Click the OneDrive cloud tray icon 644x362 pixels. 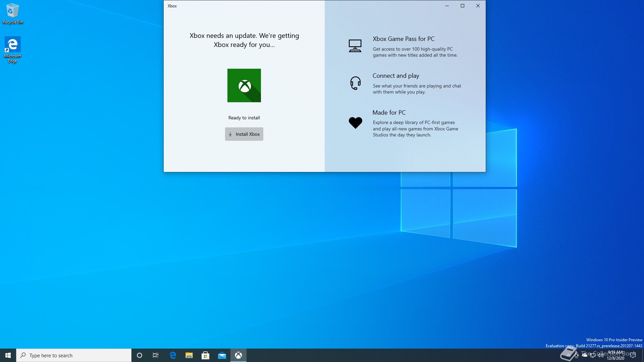click(x=585, y=355)
